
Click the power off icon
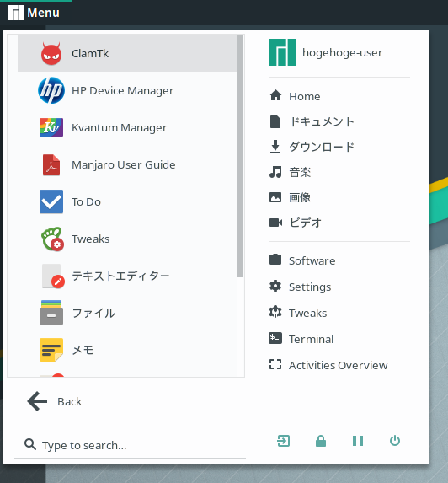tap(395, 441)
